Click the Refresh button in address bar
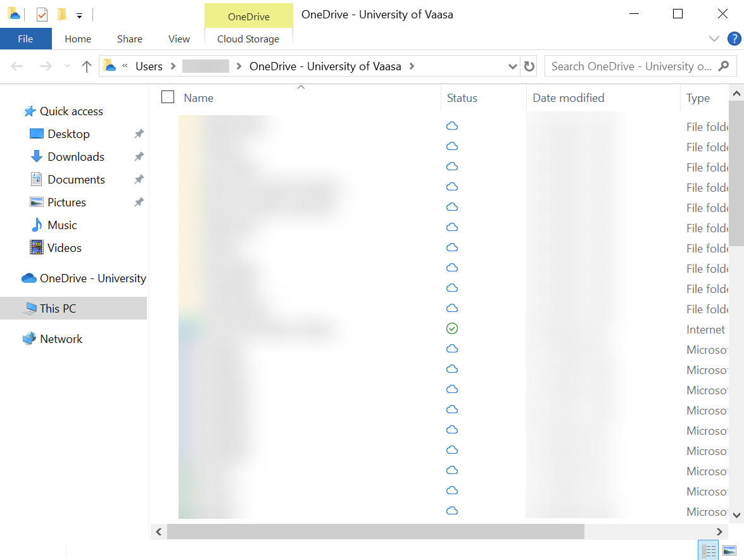This screenshot has height=560, width=744. point(529,66)
